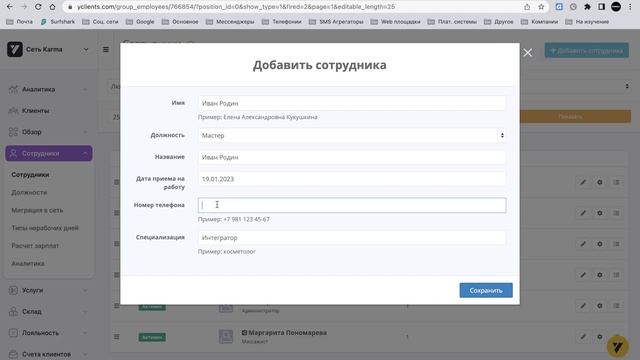The height and width of the screenshot is (360, 640).
Task: Open the На изучение bookmarks folder
Action: click(587, 22)
